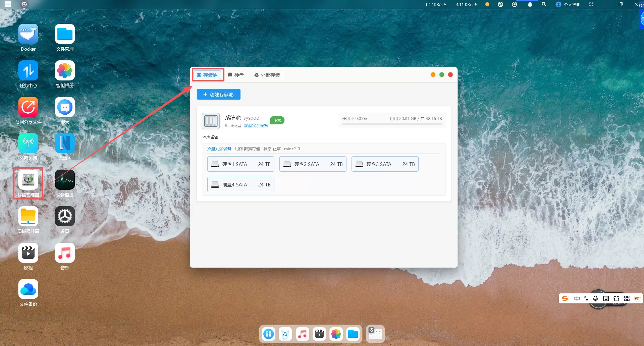Select the 硬盘4 SATA disk card
Viewport: 644px width, 346px height.
pyautogui.click(x=240, y=185)
